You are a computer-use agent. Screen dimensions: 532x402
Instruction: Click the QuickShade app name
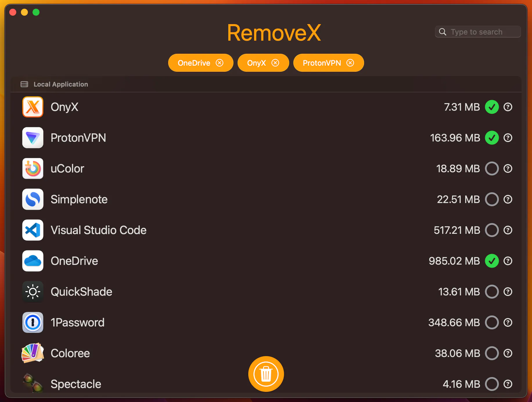pyautogui.click(x=81, y=292)
